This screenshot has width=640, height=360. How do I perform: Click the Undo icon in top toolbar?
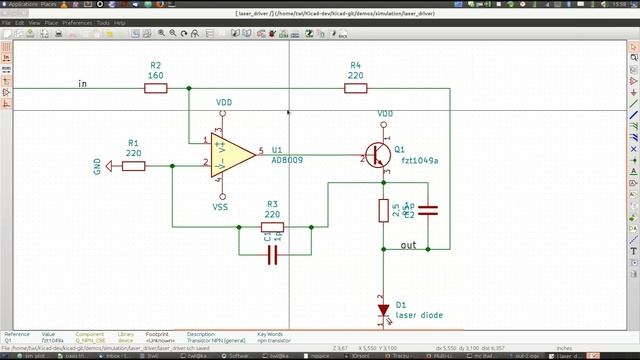[109, 34]
